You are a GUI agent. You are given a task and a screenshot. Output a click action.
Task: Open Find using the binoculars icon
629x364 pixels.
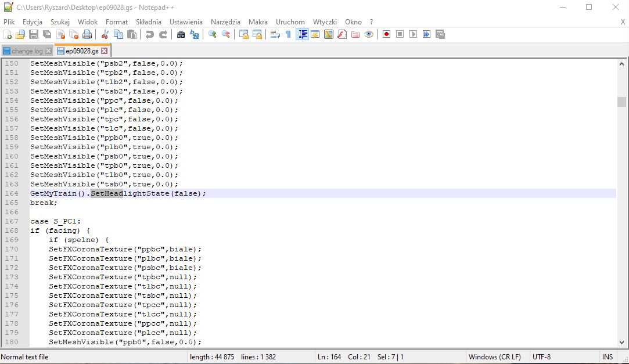181,34
